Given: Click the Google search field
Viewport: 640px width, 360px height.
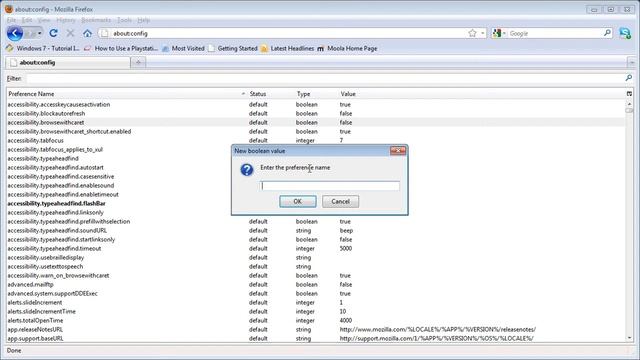Looking at the screenshot, I should coord(555,33).
